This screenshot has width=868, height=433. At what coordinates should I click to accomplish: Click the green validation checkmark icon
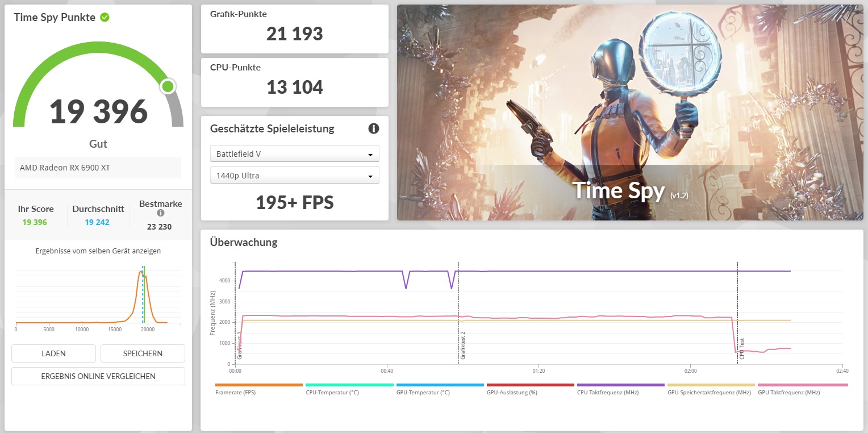(105, 17)
